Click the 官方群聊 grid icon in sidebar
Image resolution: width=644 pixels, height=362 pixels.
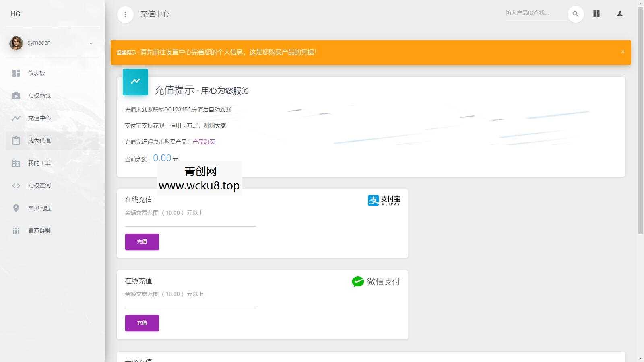click(16, 230)
